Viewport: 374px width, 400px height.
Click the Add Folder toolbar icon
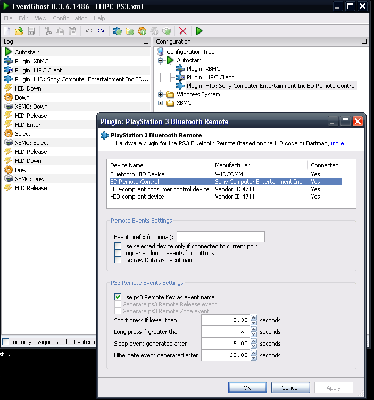[130, 31]
